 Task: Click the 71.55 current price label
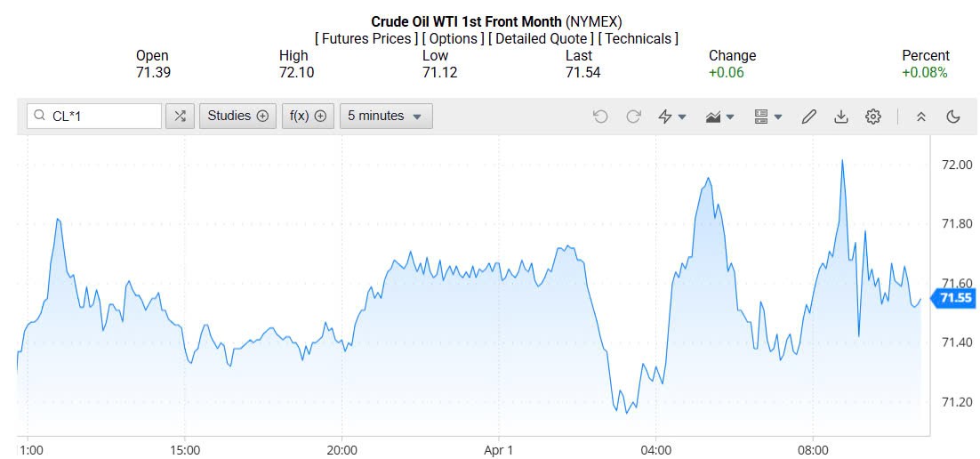coord(955,298)
